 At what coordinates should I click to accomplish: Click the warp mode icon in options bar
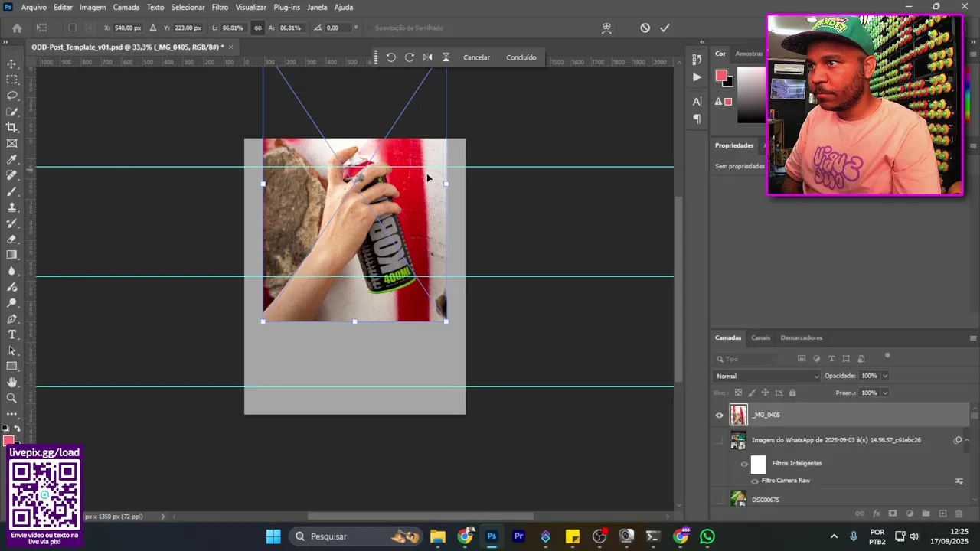606,28
